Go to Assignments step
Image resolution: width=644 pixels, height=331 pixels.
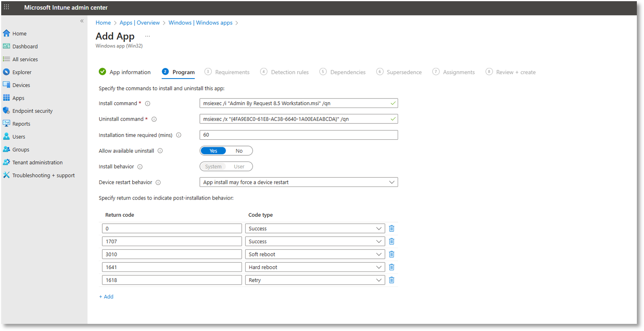(454, 72)
